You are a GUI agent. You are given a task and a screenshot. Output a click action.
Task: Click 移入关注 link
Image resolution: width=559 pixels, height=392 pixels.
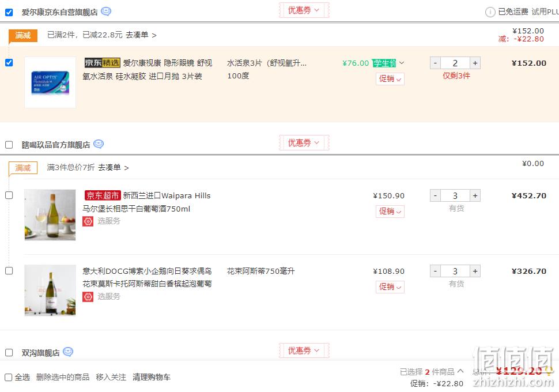[x=111, y=377]
